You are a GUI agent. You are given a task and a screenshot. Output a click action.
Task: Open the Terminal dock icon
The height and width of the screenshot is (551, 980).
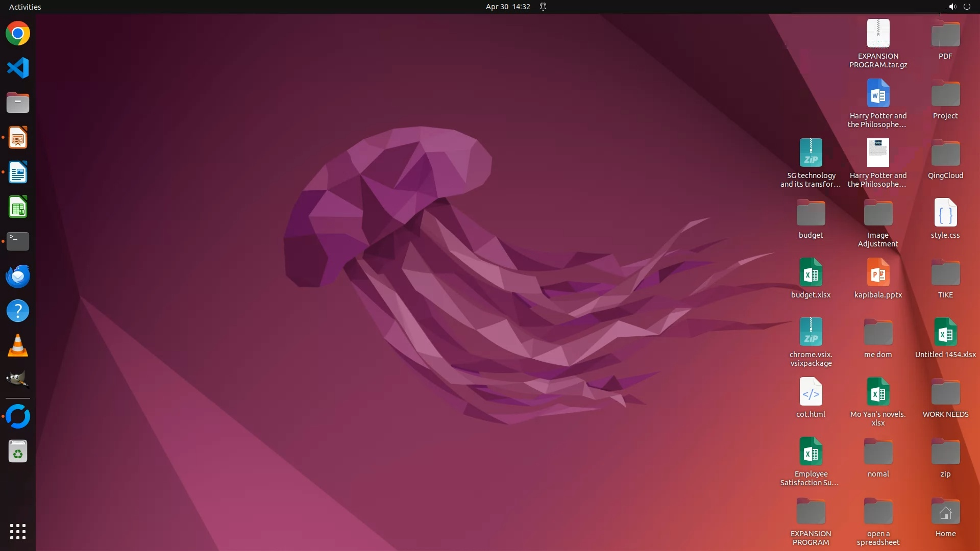[18, 241]
